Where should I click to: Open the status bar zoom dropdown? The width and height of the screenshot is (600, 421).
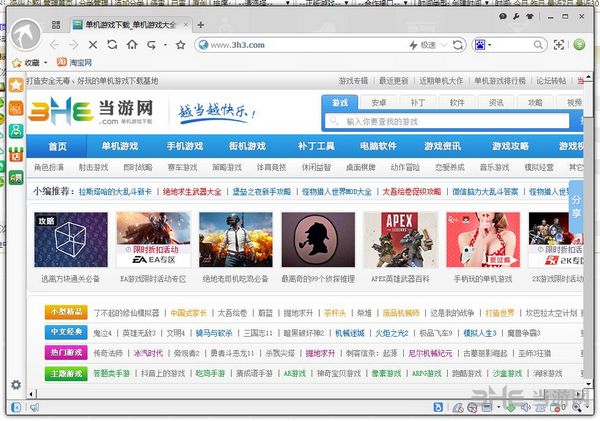[x=587, y=408]
